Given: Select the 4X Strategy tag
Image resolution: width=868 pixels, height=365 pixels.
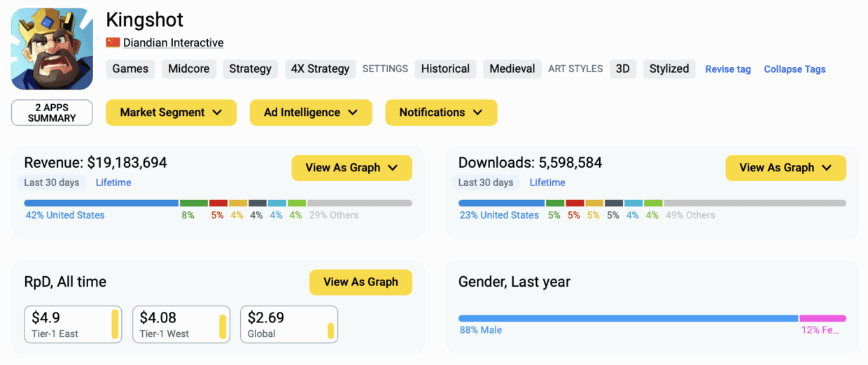Looking at the screenshot, I should point(320,69).
